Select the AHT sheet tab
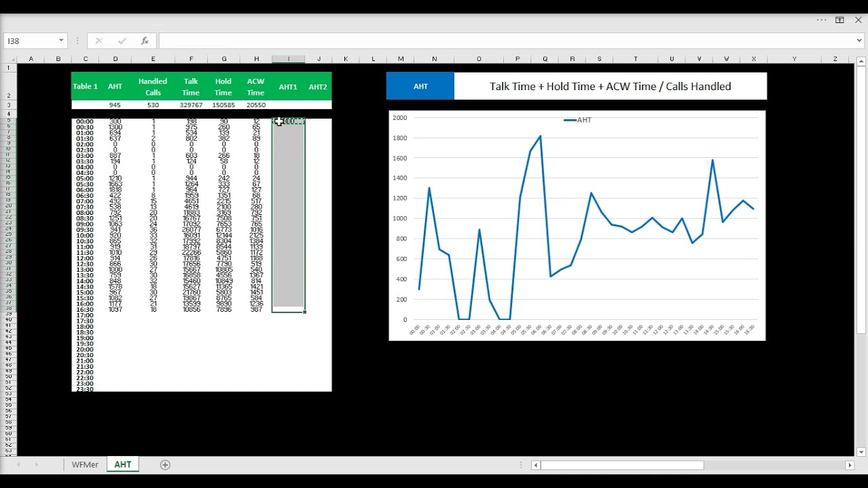This screenshot has width=868, height=488. tap(123, 465)
